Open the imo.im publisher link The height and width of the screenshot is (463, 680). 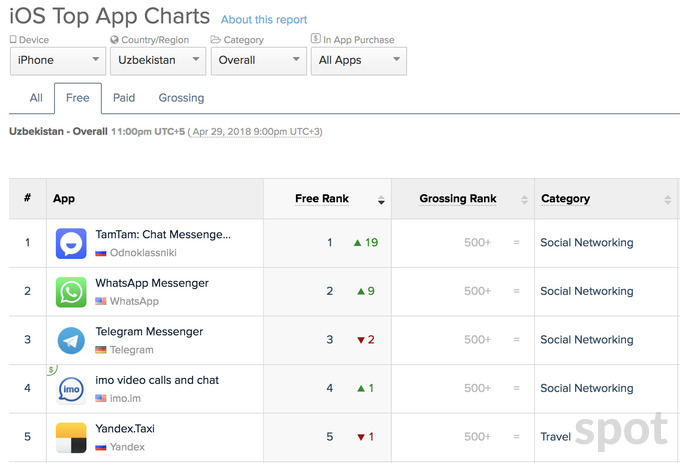pos(125,398)
